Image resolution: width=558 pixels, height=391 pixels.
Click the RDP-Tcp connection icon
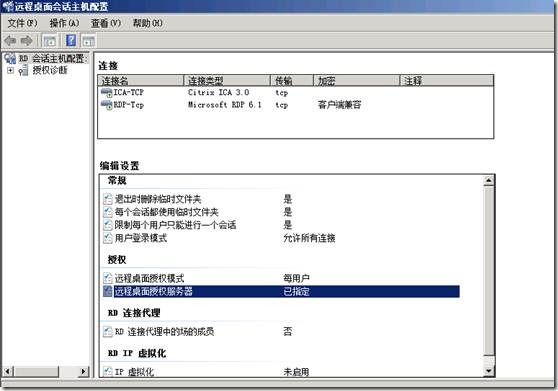pos(106,105)
